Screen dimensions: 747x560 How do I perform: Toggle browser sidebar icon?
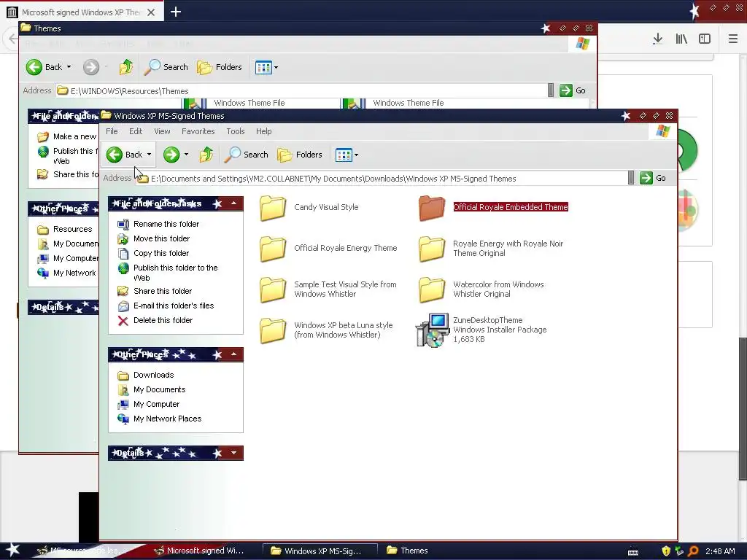point(705,39)
